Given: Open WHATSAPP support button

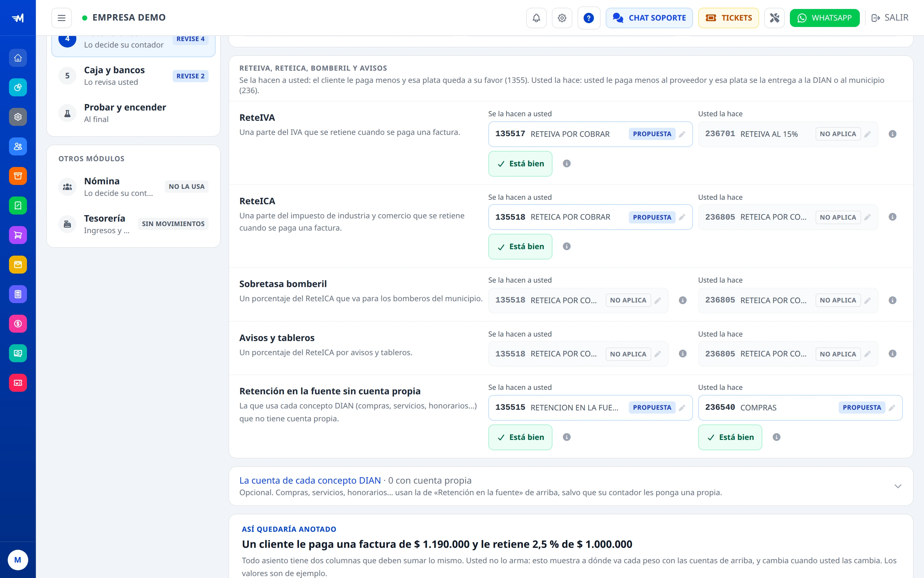Looking at the screenshot, I should (x=824, y=18).
